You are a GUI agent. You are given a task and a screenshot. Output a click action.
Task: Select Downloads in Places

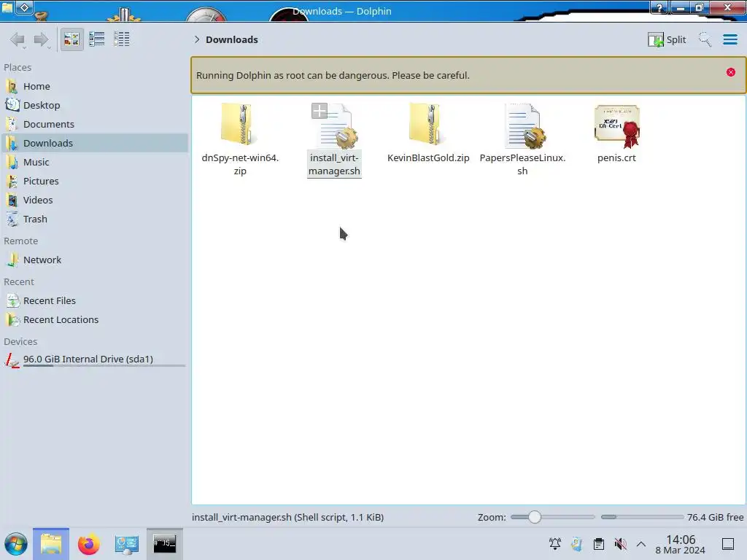(x=96, y=144)
